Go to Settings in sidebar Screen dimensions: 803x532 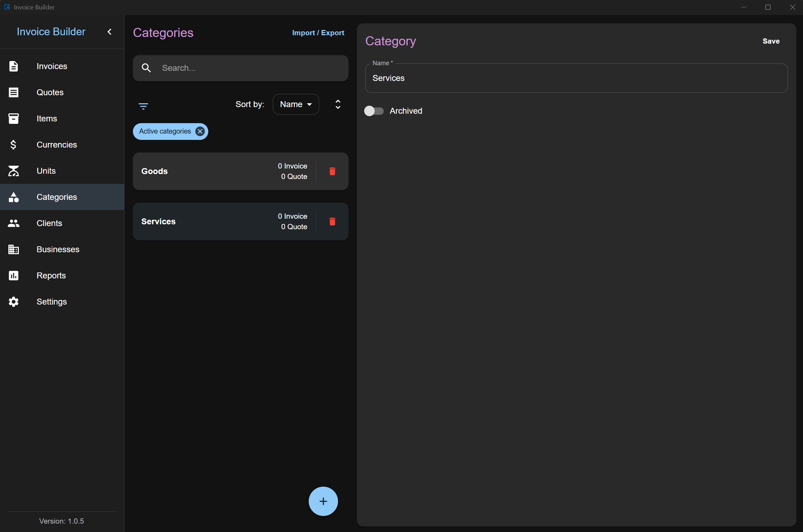(62, 301)
